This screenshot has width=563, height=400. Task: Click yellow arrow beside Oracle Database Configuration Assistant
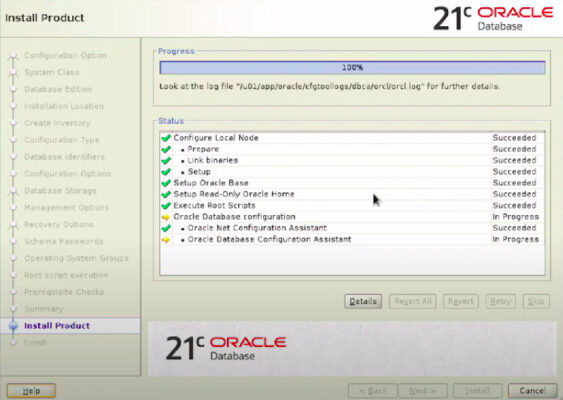166,240
